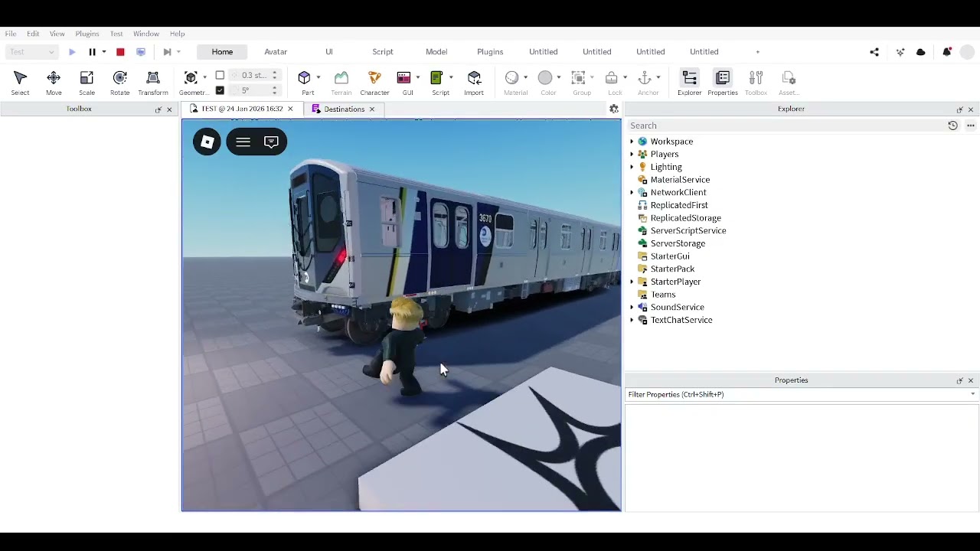Close the Destinations tab
The height and width of the screenshot is (551, 980).
click(x=372, y=109)
